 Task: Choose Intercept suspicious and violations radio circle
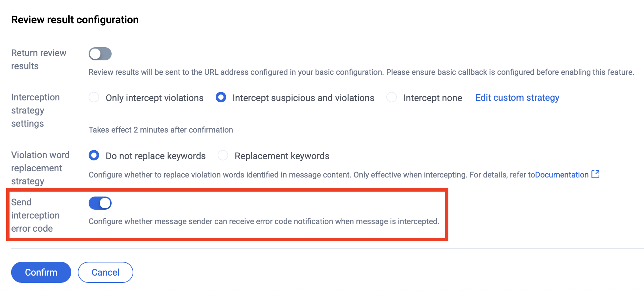tap(221, 97)
